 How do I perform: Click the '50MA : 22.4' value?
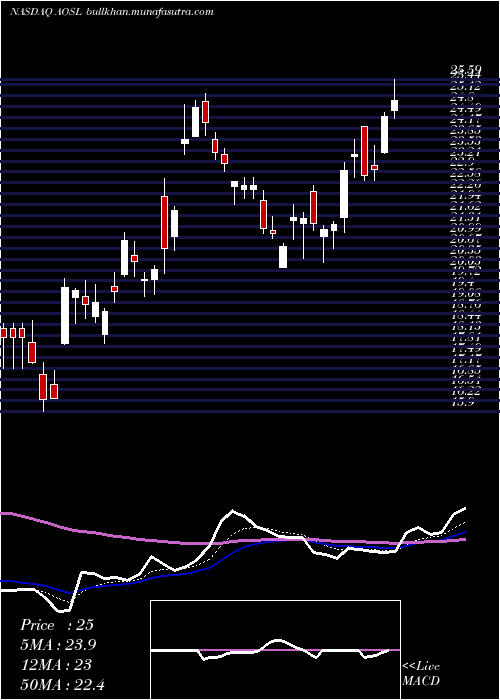point(62,684)
